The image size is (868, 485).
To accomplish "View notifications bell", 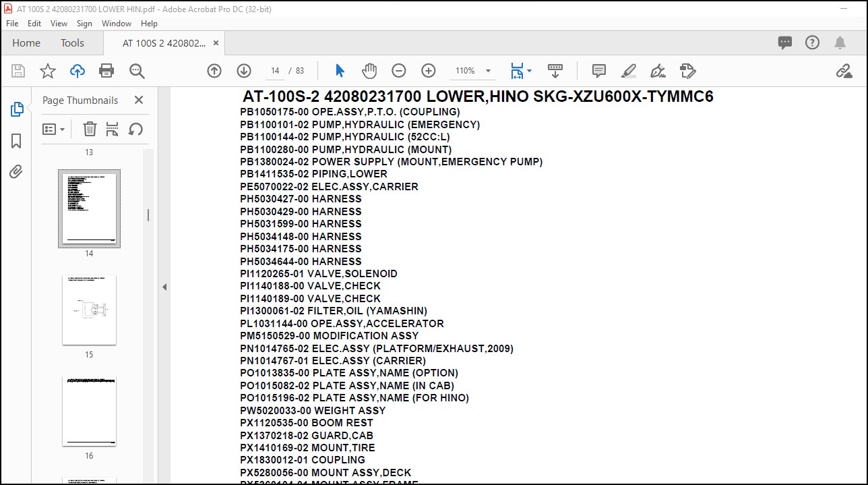I will [x=840, y=42].
